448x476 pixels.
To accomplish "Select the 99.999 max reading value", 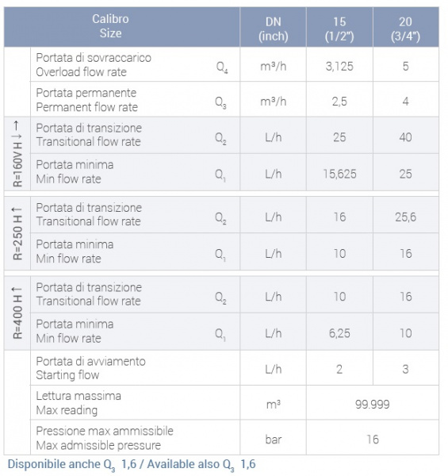I will (372, 405).
